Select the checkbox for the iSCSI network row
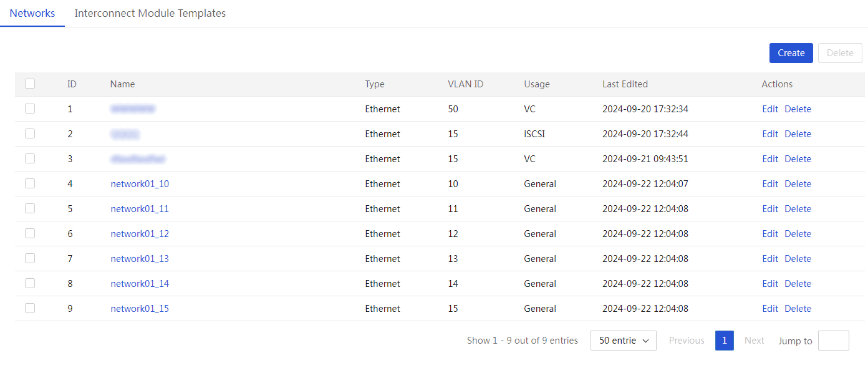The image size is (868, 368). pos(30,133)
